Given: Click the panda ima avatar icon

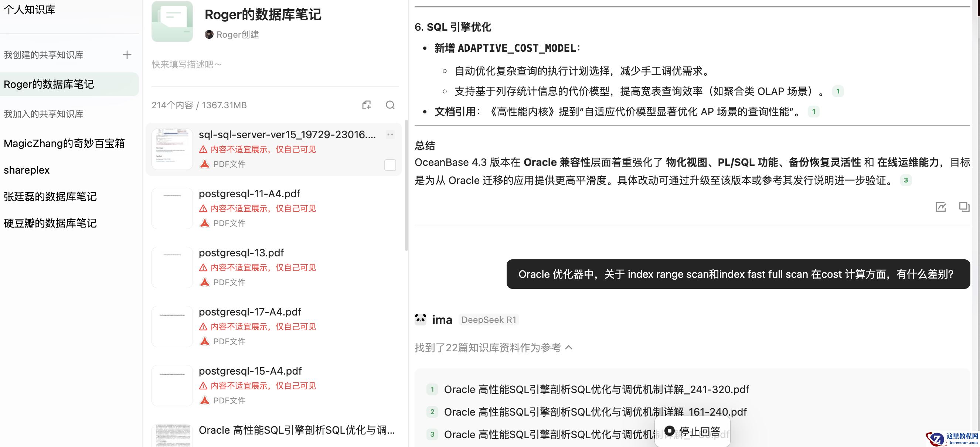Looking at the screenshot, I should tap(421, 319).
